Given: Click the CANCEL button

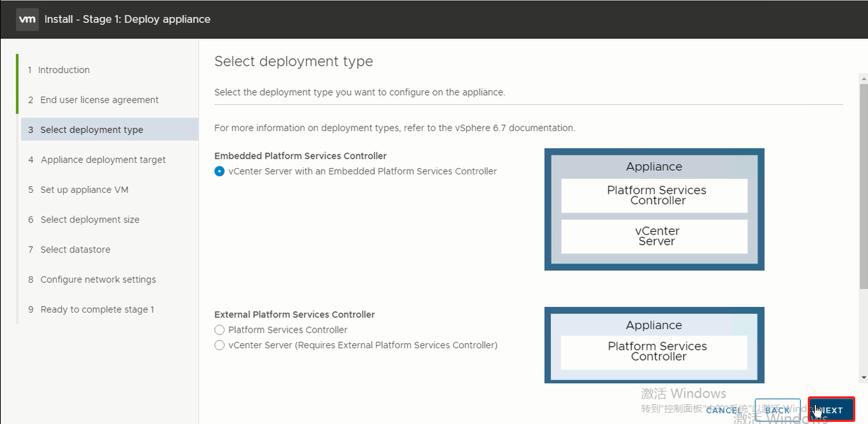Looking at the screenshot, I should coord(724,410).
